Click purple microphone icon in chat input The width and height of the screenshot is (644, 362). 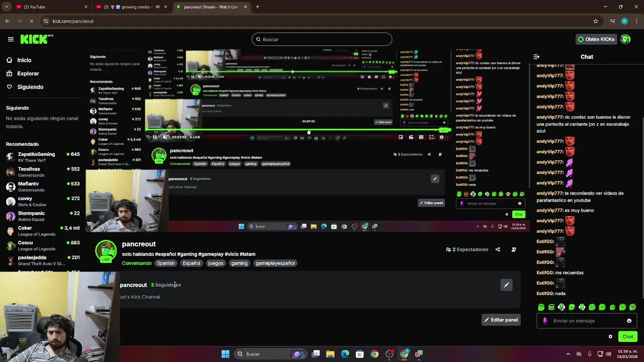tap(545, 321)
